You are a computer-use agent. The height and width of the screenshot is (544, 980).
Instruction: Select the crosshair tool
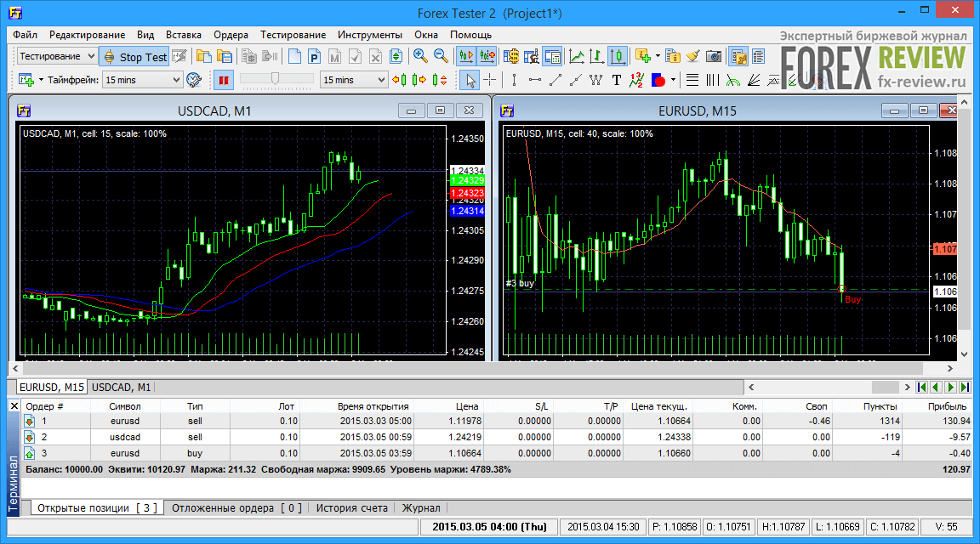click(x=490, y=80)
